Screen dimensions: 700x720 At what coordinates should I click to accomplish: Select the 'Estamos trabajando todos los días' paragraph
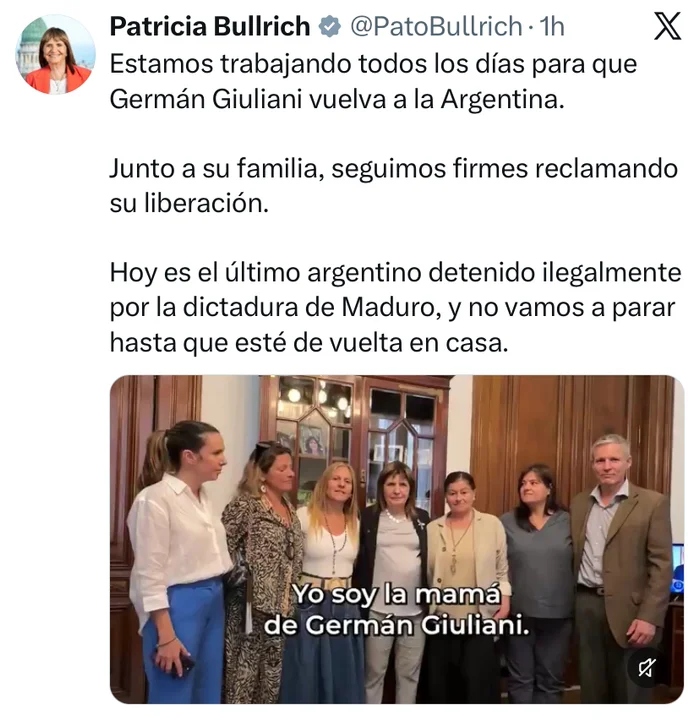point(373,81)
